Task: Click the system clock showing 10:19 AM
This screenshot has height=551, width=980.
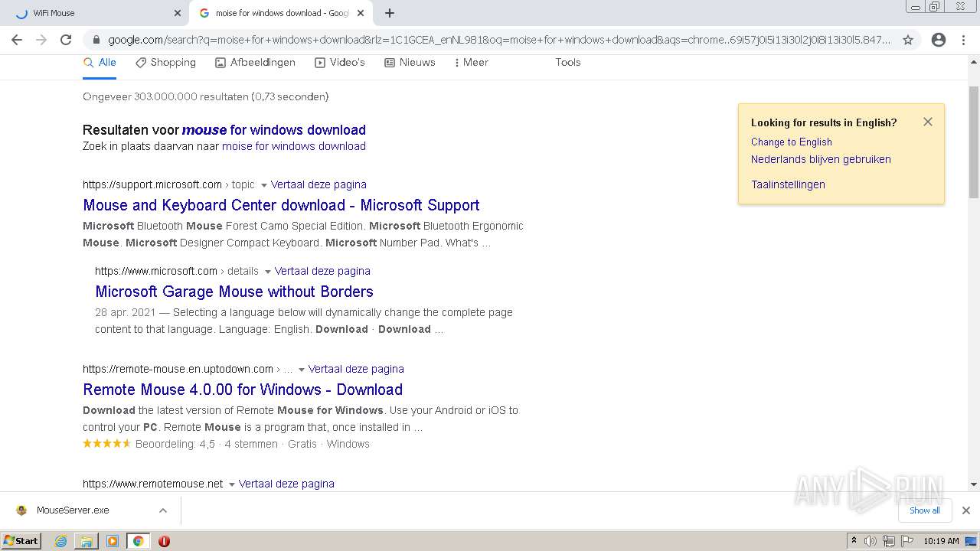Action: click(941, 541)
